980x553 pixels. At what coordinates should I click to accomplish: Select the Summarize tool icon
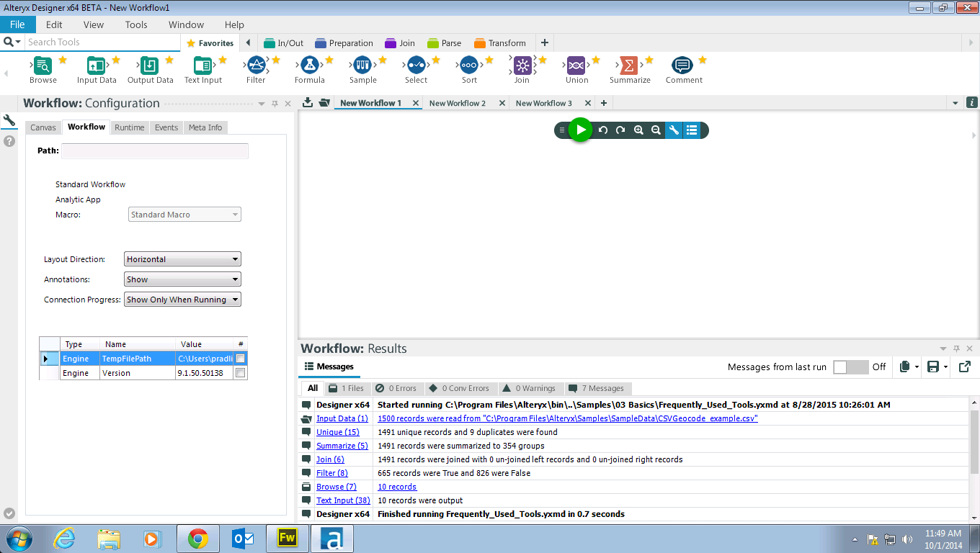click(629, 66)
